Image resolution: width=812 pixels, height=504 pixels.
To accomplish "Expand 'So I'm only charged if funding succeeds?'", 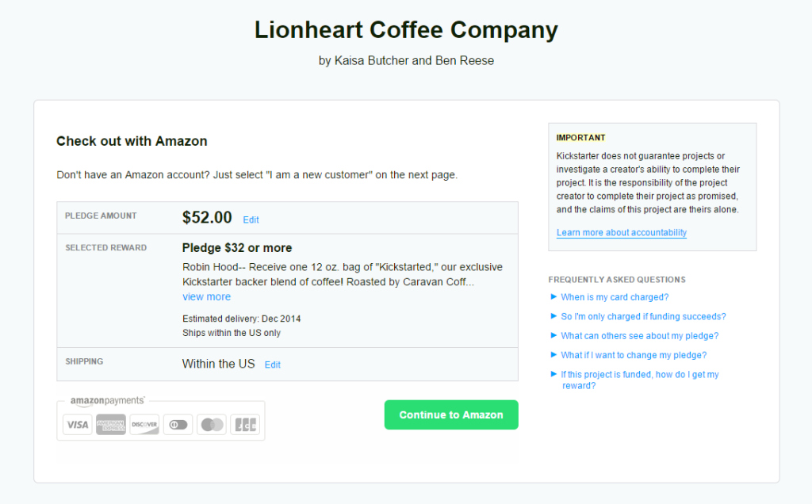I will (x=643, y=316).
